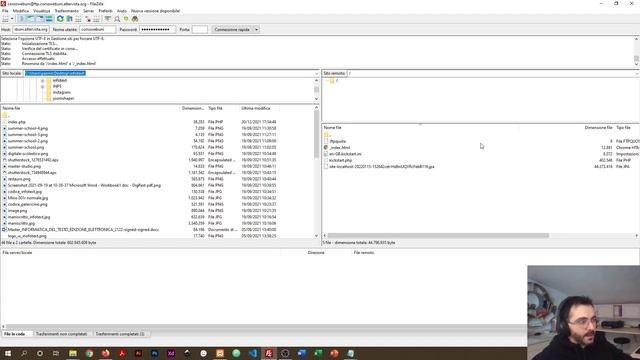Select local file image.png

click(17, 211)
